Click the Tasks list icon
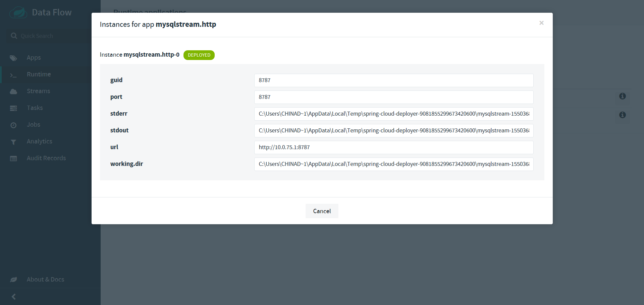The height and width of the screenshot is (305, 644). coord(13,108)
